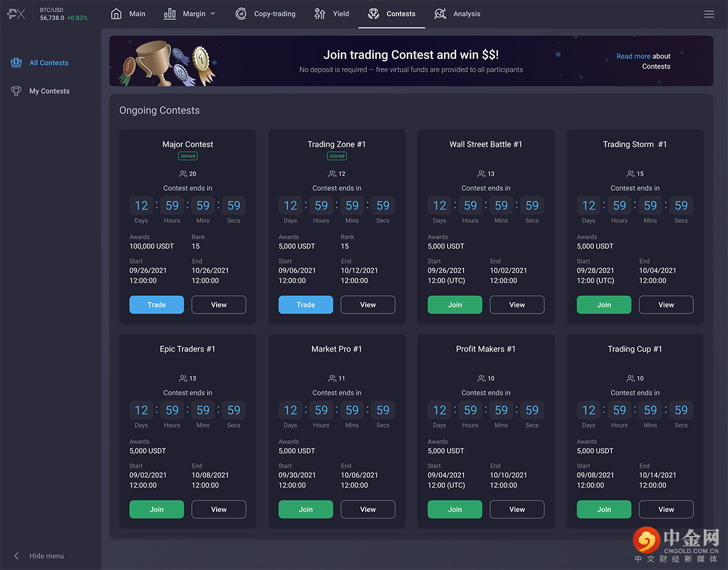The height and width of the screenshot is (570, 728).
Task: Follow the Read more link
Action: pyautogui.click(x=633, y=56)
